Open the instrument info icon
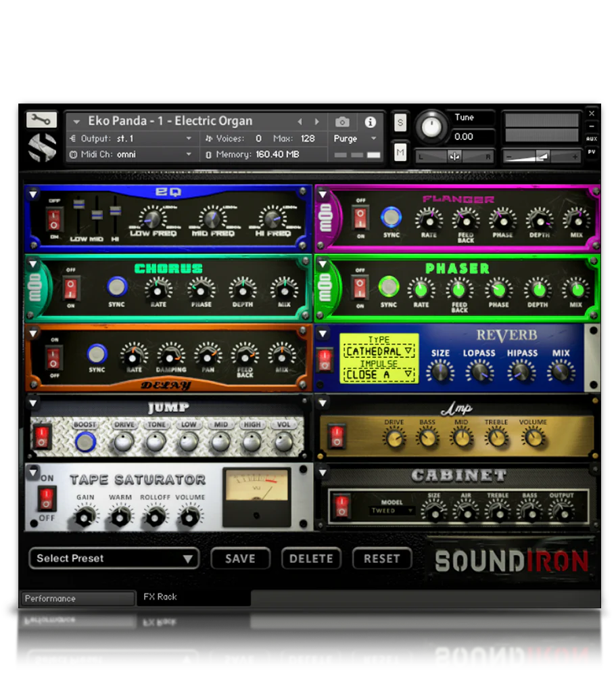The width and height of the screenshot is (616, 678). tap(370, 122)
